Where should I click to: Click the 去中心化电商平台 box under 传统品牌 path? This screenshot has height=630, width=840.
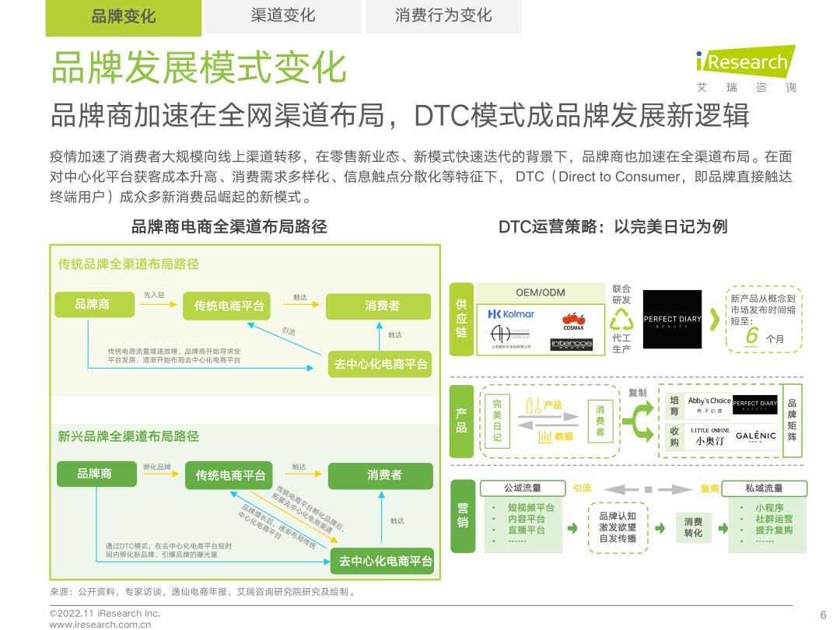[x=381, y=364]
